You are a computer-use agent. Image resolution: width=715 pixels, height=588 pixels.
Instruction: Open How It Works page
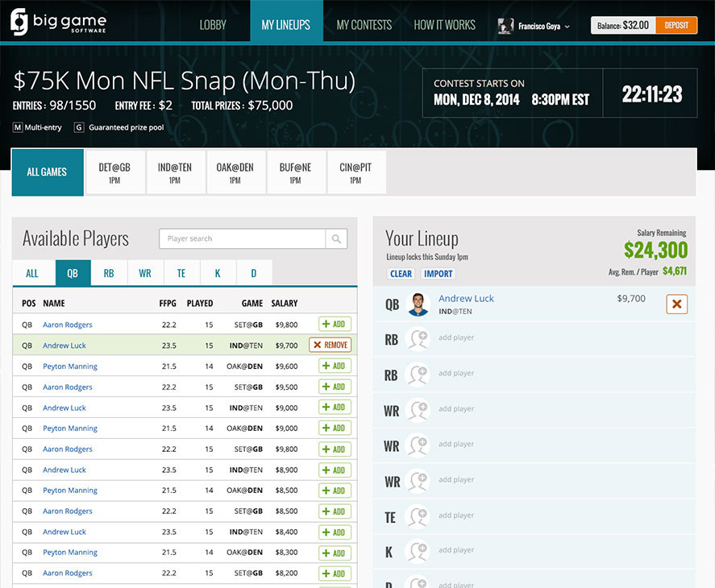point(445,25)
